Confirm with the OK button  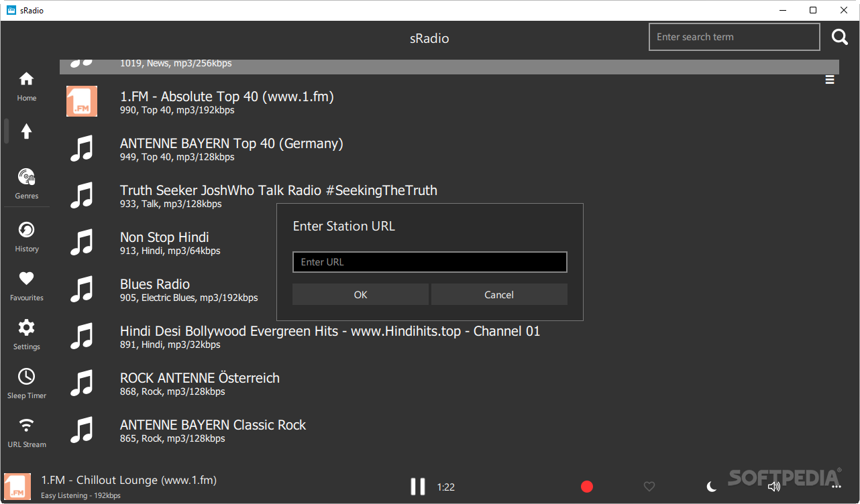pos(360,294)
